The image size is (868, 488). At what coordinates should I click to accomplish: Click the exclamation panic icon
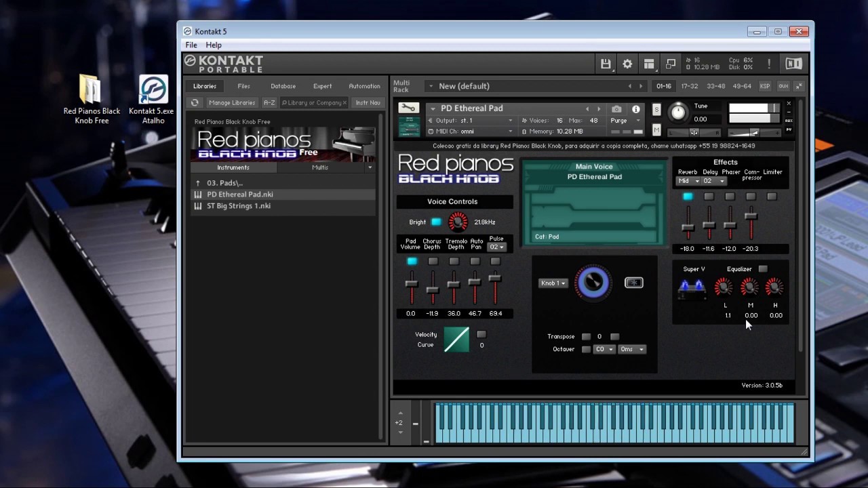pyautogui.click(x=769, y=64)
